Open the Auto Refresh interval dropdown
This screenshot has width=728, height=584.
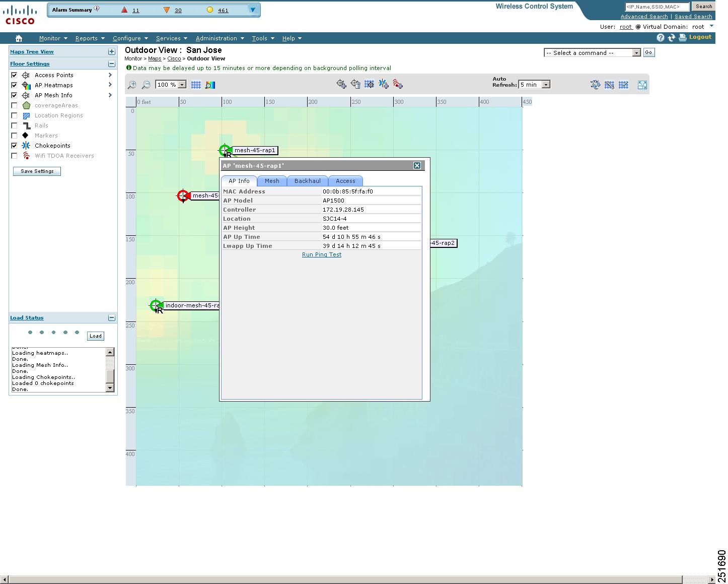tap(534, 85)
